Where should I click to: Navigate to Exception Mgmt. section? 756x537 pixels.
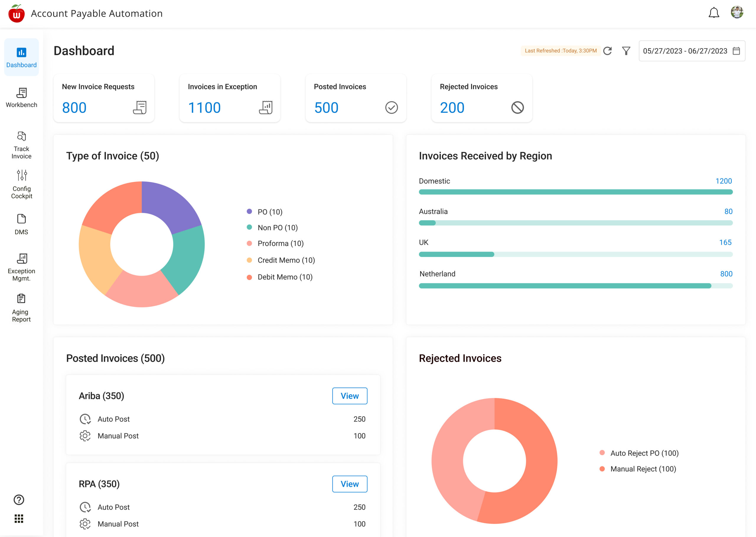pyautogui.click(x=22, y=267)
